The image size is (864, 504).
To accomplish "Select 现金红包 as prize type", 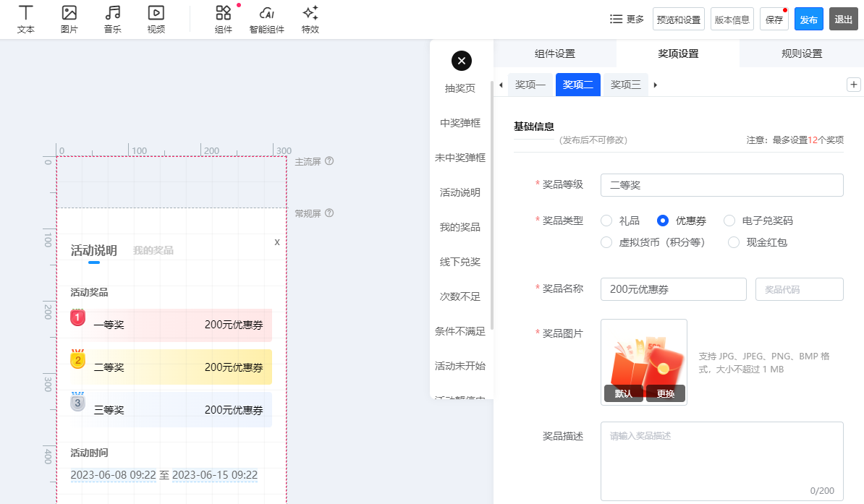I will click(734, 242).
